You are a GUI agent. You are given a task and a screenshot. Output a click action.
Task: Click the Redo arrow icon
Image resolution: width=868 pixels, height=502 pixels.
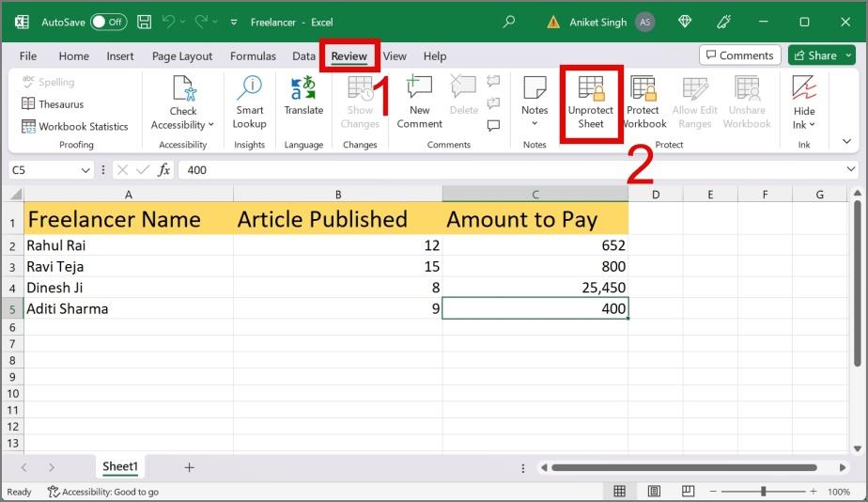pyautogui.click(x=201, y=23)
